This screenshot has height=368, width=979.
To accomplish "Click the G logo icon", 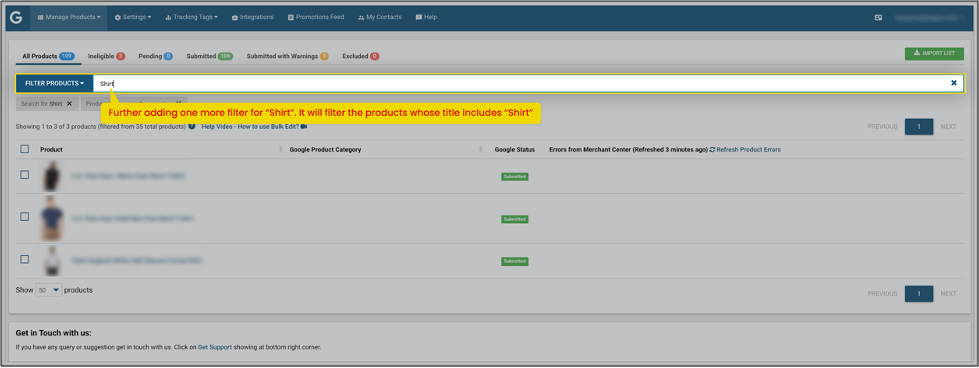I will (x=16, y=17).
